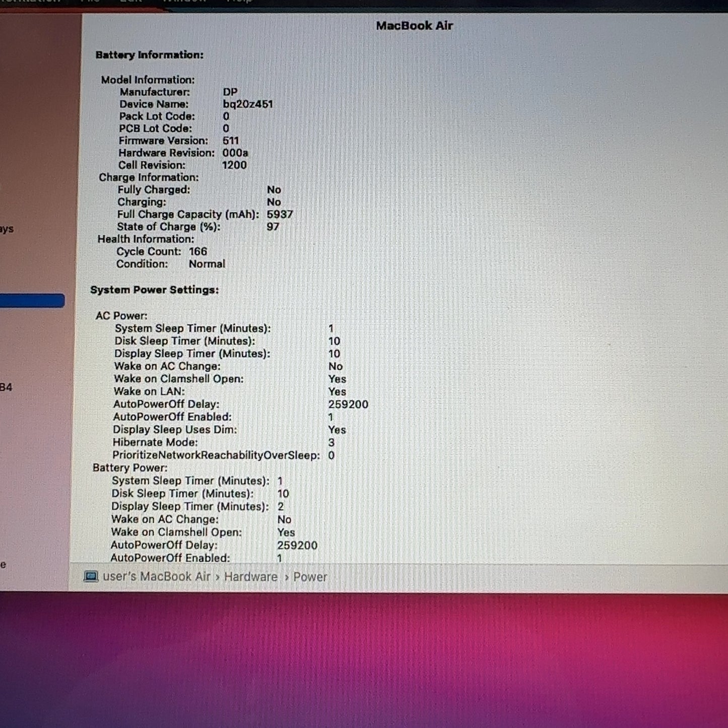Click Battery Power "Wake on Clamshell Open:" label
728x728 pixels.
coord(176,533)
